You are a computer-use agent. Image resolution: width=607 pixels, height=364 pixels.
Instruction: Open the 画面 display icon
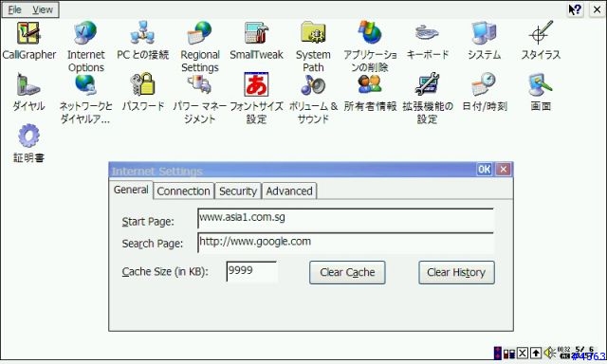[541, 84]
